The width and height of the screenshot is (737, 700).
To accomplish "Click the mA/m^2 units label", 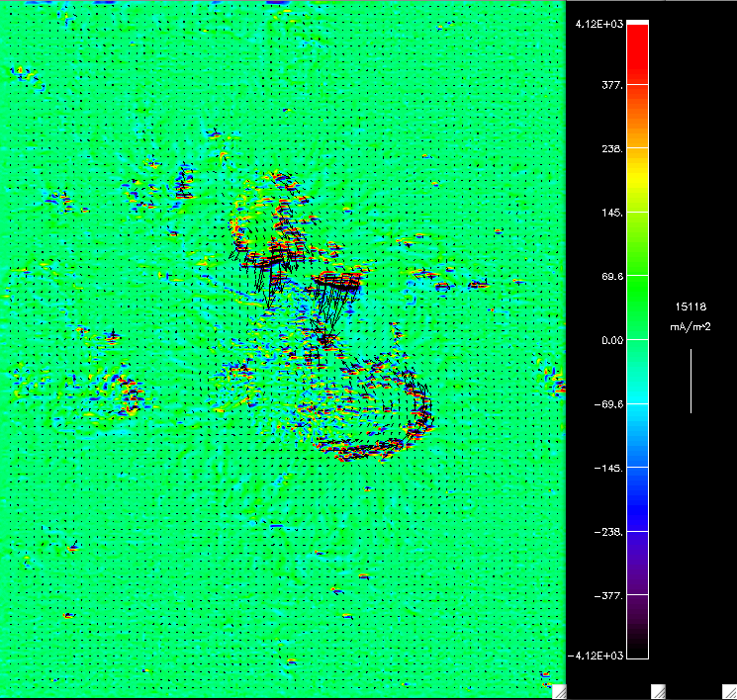I will tap(691, 326).
